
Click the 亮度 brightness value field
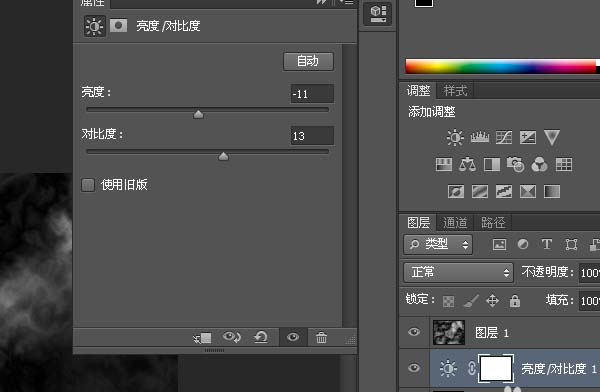point(312,94)
